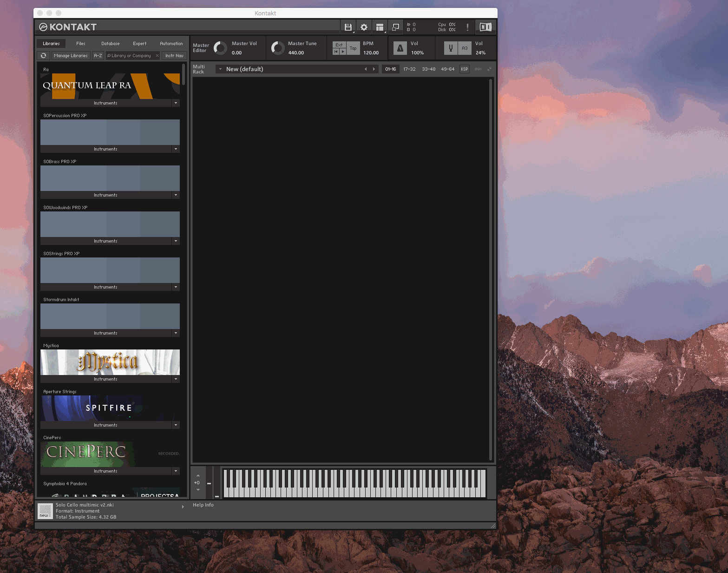The height and width of the screenshot is (573, 728).
Task: Expand Aperture Strings dropdown arrow
Action: click(x=176, y=425)
